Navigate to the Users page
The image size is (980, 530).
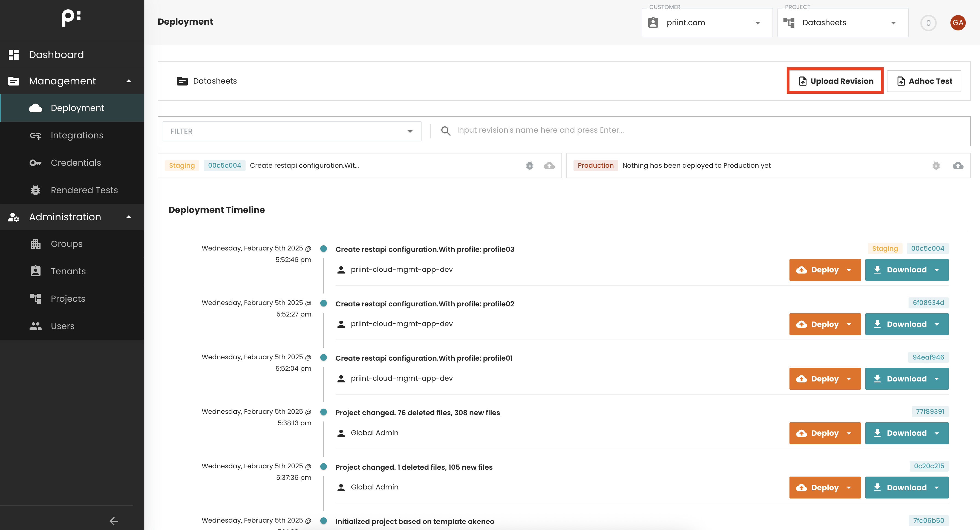point(62,326)
